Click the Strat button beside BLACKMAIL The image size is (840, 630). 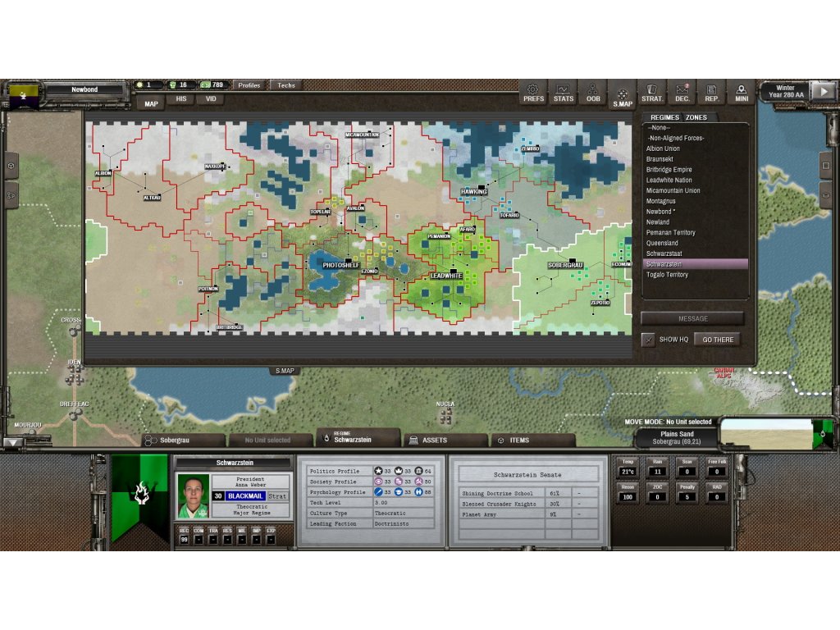[277, 496]
